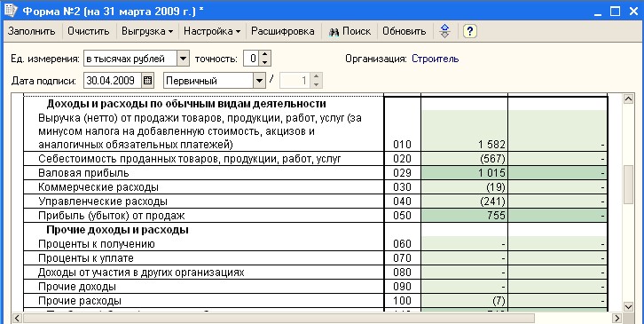Viewport: 644px width, 324px height.
Task: Close the Форма №2 window
Action: tap(632, 12)
